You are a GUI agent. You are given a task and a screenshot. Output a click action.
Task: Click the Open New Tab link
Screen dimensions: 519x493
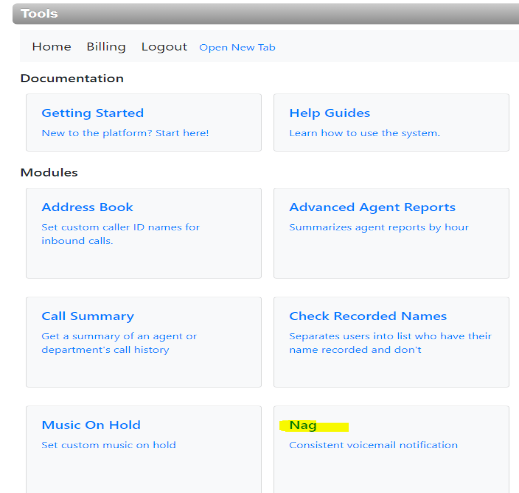click(237, 48)
